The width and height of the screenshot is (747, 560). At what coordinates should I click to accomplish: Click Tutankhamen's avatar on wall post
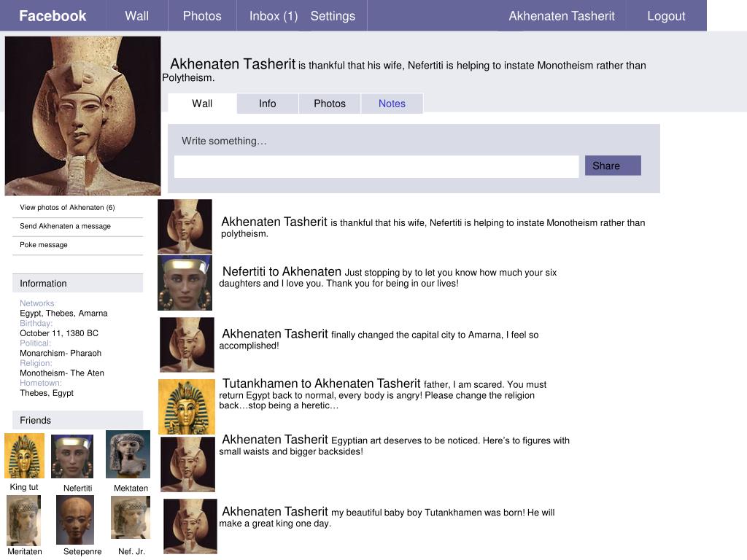point(187,407)
